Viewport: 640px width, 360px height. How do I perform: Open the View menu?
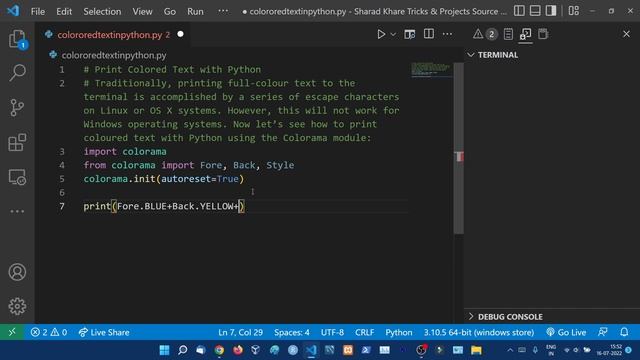(142, 11)
